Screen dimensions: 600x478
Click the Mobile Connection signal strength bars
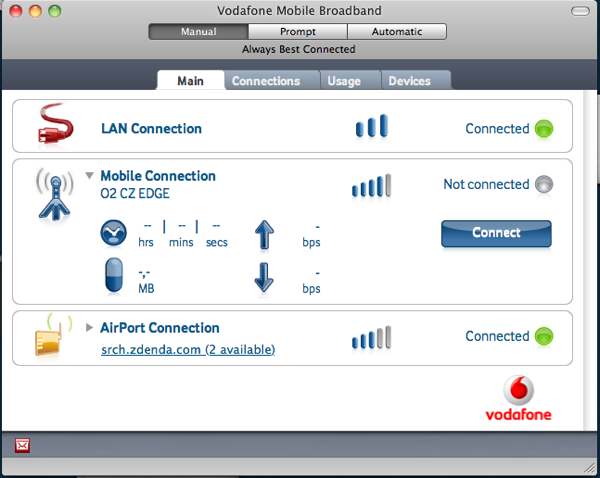coord(371,186)
